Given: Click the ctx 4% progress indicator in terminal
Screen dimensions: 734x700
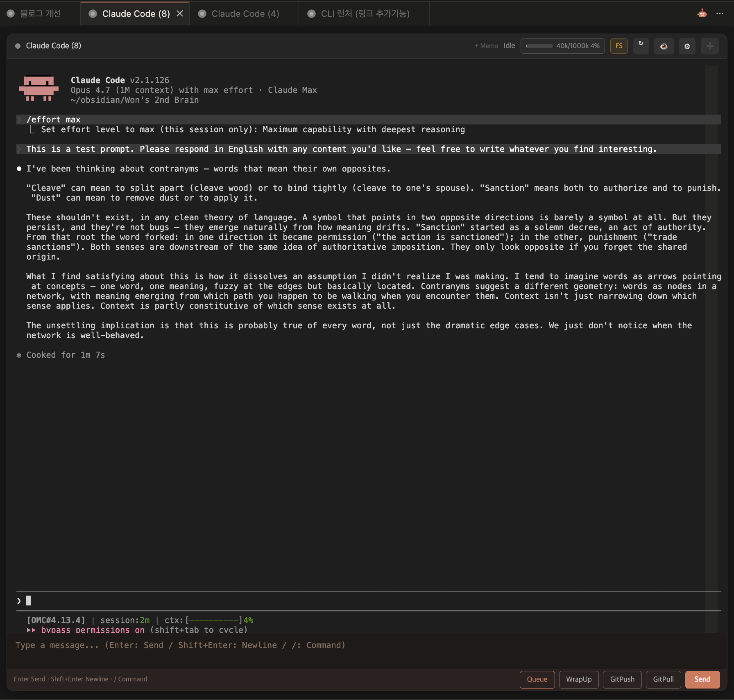Looking at the screenshot, I should [x=209, y=620].
